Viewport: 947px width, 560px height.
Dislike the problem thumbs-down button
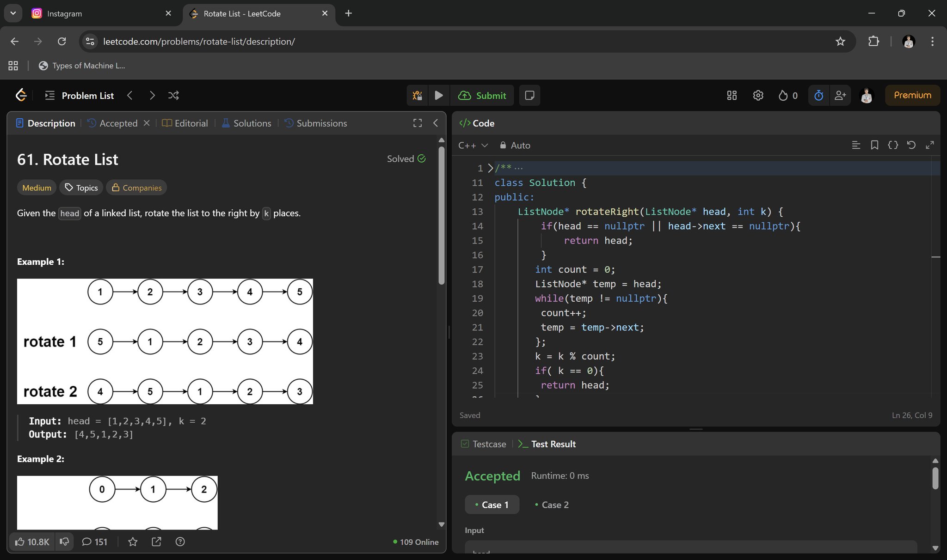64,542
